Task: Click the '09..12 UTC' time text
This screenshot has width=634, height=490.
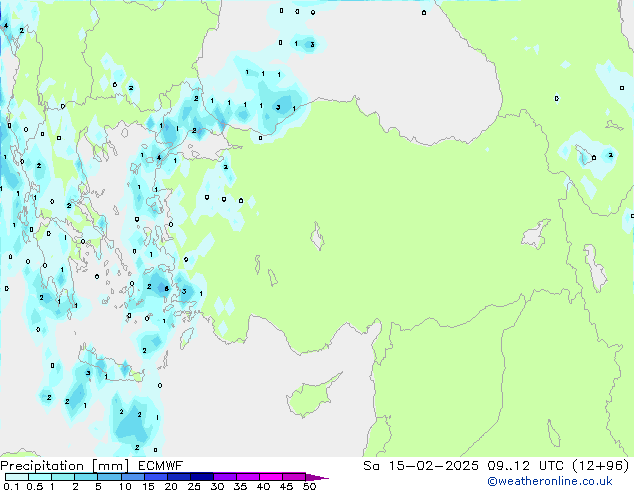Action: click(x=523, y=466)
